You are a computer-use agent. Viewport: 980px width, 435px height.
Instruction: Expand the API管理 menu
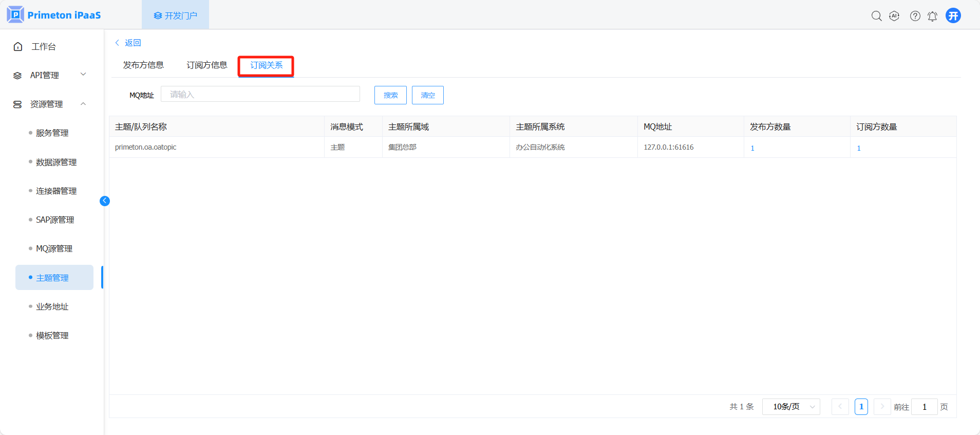point(49,75)
